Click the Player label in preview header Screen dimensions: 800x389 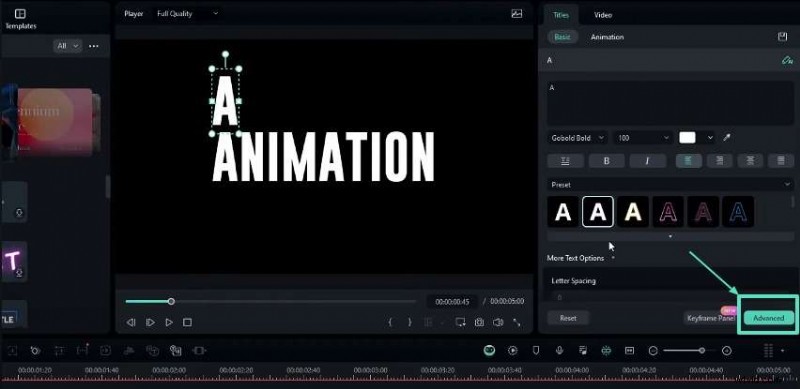[134, 14]
